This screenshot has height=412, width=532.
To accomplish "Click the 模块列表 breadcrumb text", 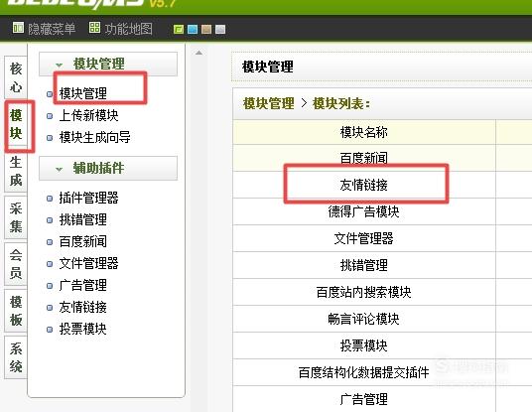I will pyautogui.click(x=341, y=103).
